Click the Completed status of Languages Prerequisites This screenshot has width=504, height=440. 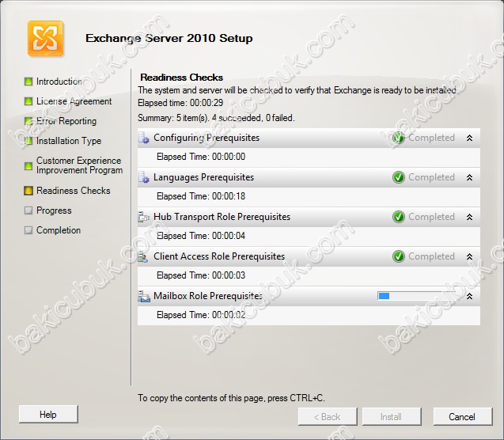(432, 177)
